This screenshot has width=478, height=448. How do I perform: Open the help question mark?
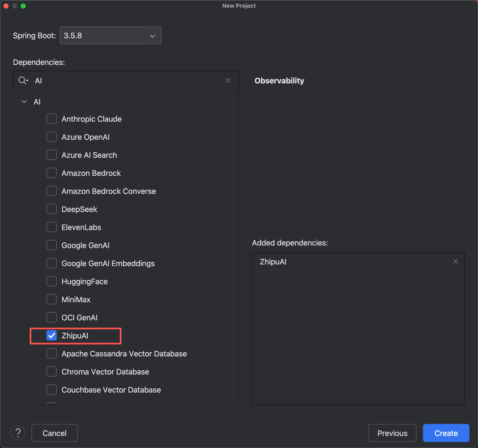coord(18,433)
